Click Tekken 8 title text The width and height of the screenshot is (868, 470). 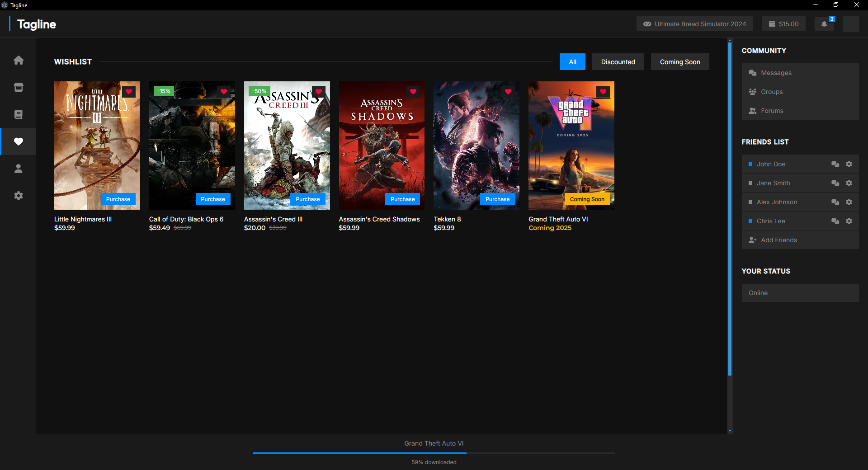[447, 219]
